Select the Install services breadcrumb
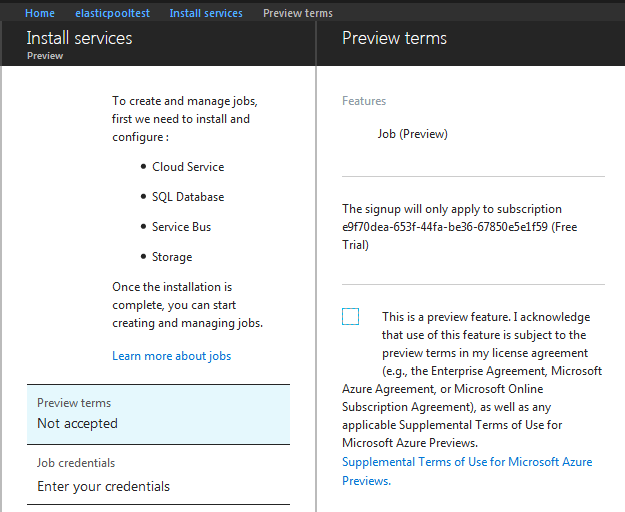625x512 pixels. click(x=206, y=13)
